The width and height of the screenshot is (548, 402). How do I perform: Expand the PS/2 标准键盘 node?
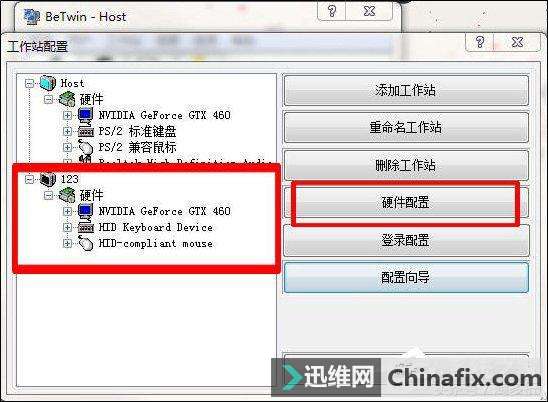tap(67, 131)
